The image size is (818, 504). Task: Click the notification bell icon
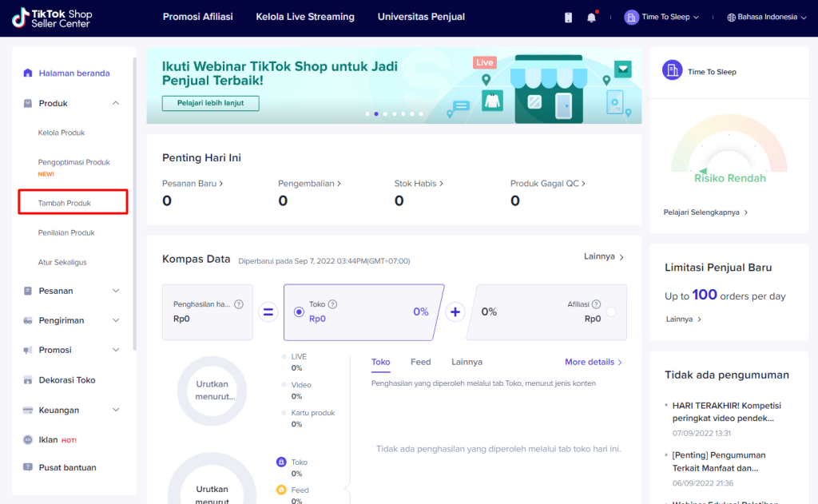[x=591, y=17]
